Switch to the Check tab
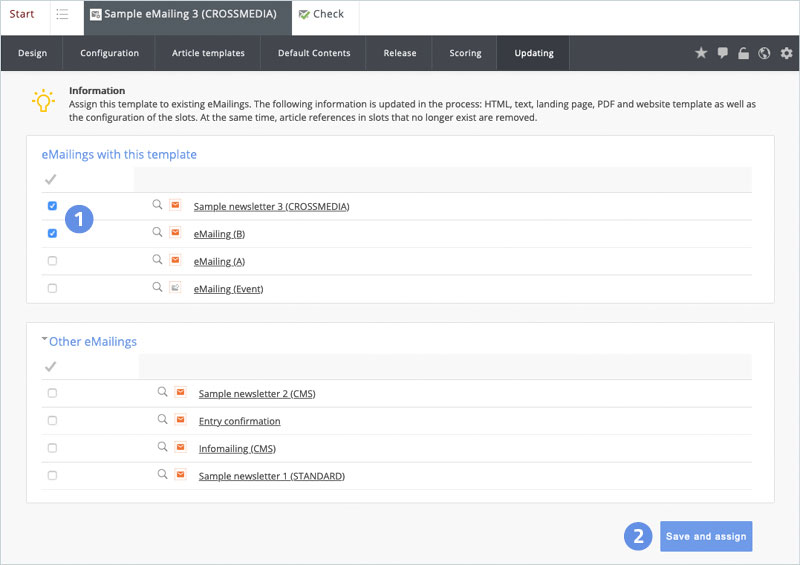This screenshot has width=800, height=565. point(321,15)
